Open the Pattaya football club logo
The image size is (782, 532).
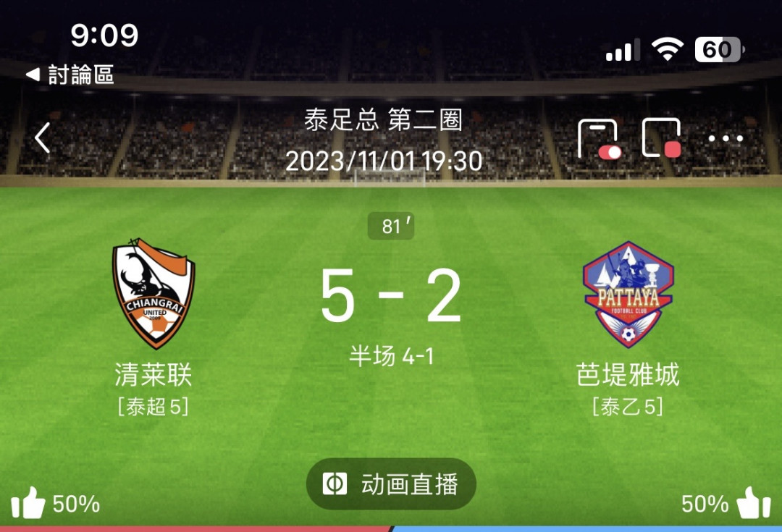[x=628, y=294]
